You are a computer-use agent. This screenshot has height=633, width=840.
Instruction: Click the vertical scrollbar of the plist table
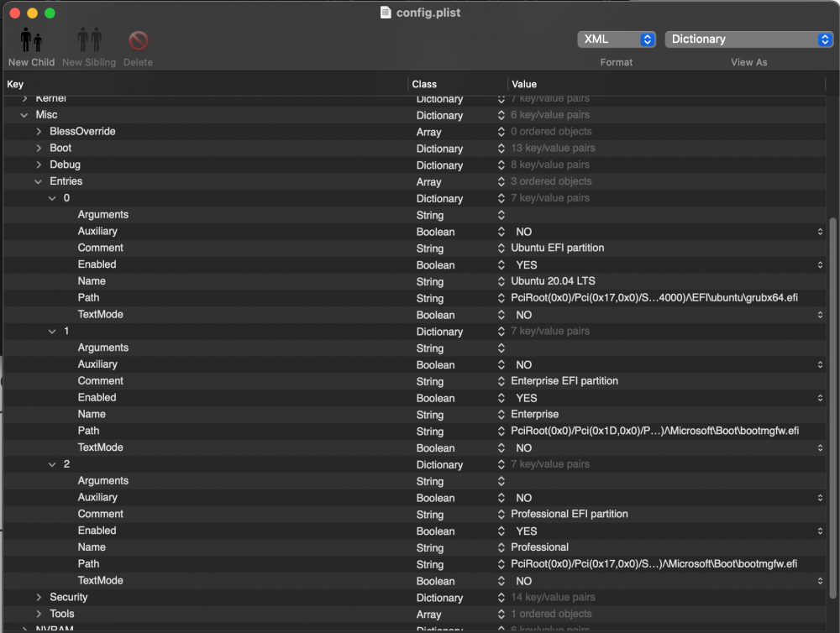(832, 407)
